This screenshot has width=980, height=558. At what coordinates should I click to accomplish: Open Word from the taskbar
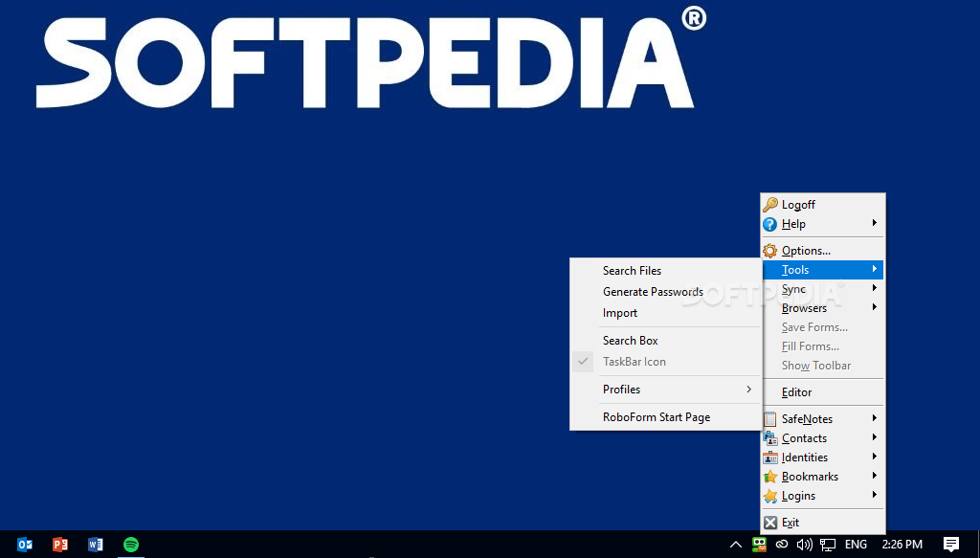point(95,545)
